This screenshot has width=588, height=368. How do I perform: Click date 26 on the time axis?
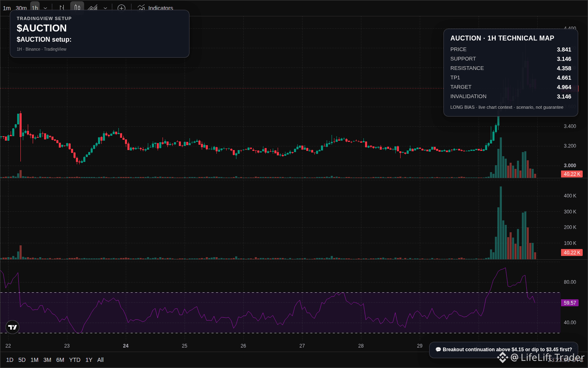[243, 346]
